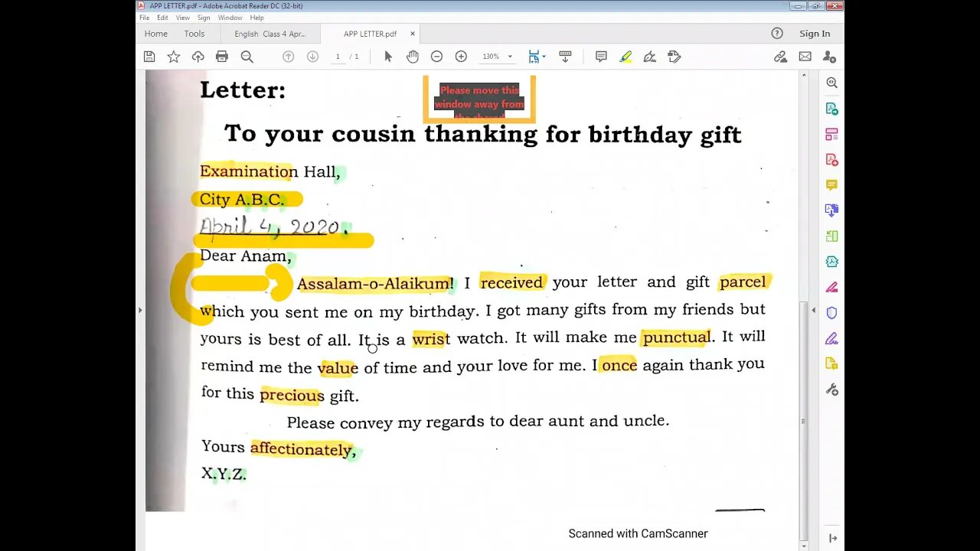This screenshot has height=551, width=980.
Task: Open teal Scan & OCR tool in right pane
Action: click(832, 261)
